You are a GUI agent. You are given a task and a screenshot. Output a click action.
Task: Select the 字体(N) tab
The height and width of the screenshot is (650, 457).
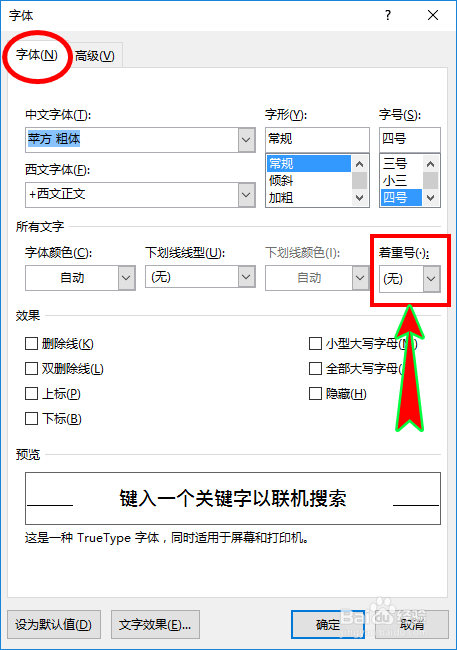[37, 55]
